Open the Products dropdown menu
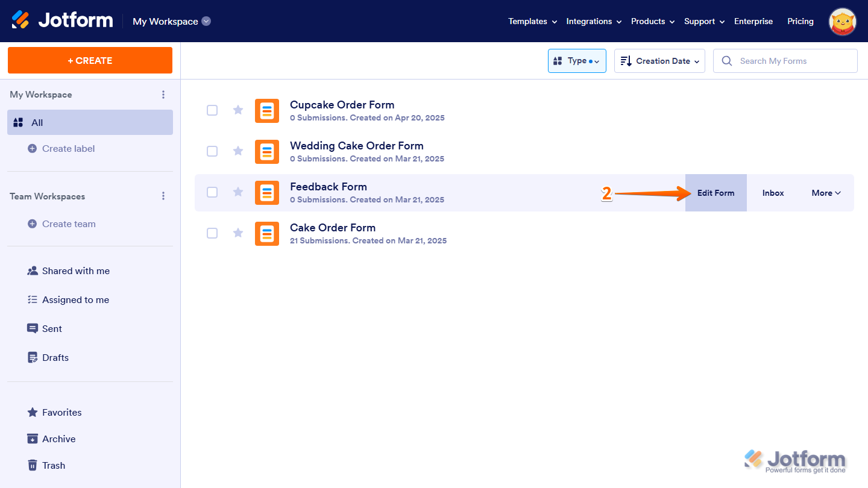This screenshot has height=488, width=868. tap(653, 21)
